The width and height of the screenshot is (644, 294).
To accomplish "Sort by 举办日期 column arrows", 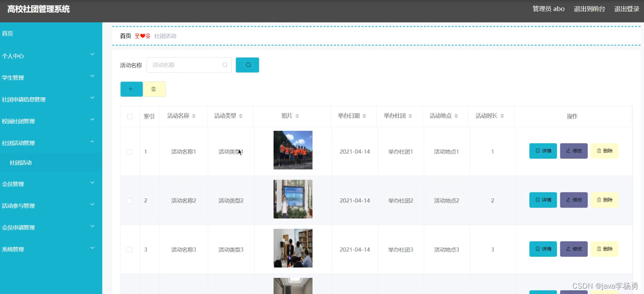I will tap(364, 116).
